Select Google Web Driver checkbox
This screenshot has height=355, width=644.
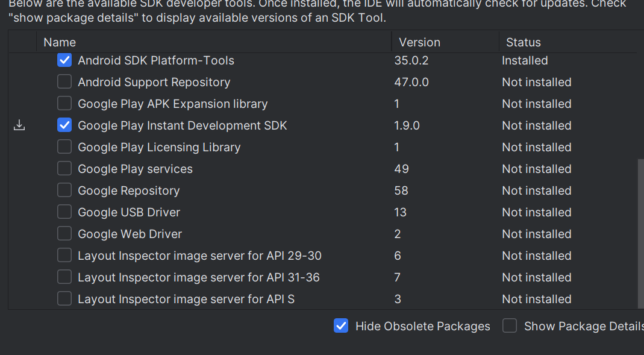click(64, 234)
